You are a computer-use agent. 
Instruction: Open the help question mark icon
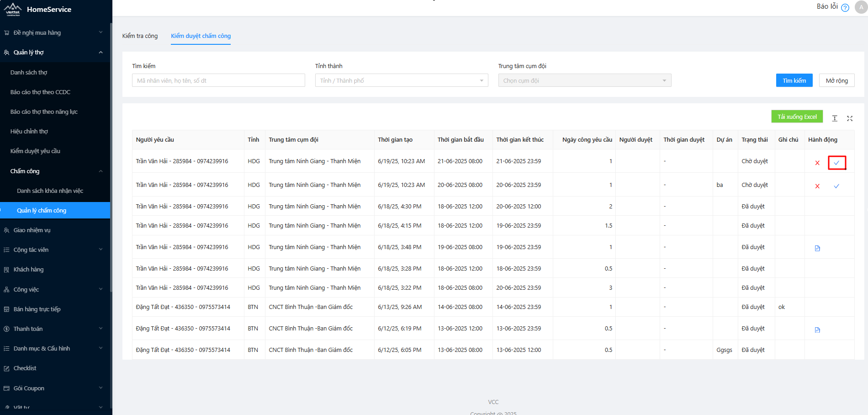[x=845, y=7]
